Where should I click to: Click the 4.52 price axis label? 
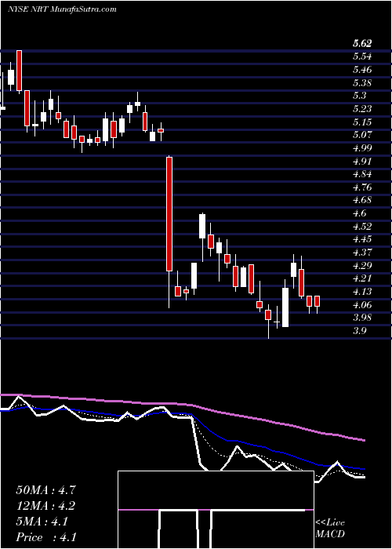pos(362,227)
